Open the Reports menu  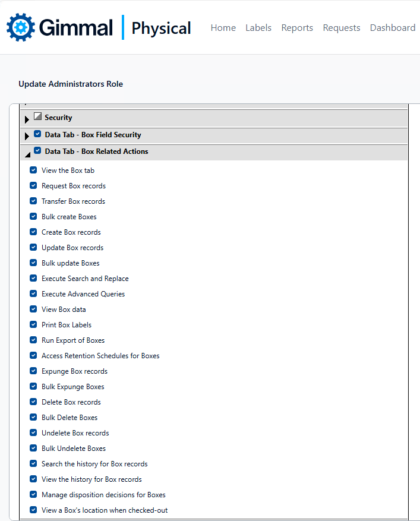[297, 28]
